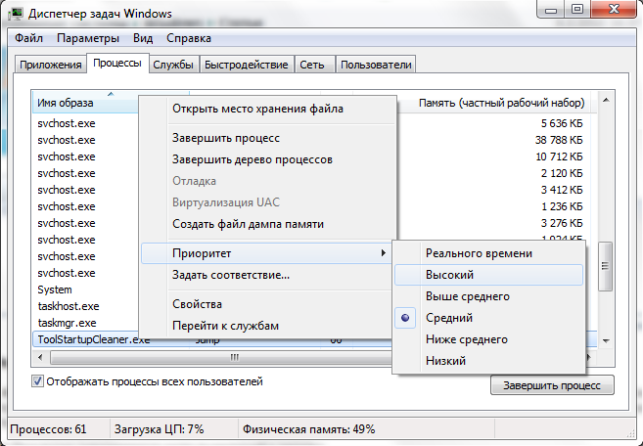Click the 3 276 КБ memory value
Screen dimensions: 643x446
pyautogui.click(x=561, y=223)
